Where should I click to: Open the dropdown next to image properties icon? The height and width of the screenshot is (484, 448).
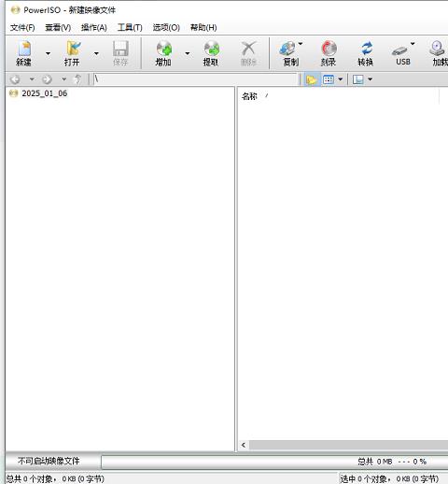click(370, 79)
